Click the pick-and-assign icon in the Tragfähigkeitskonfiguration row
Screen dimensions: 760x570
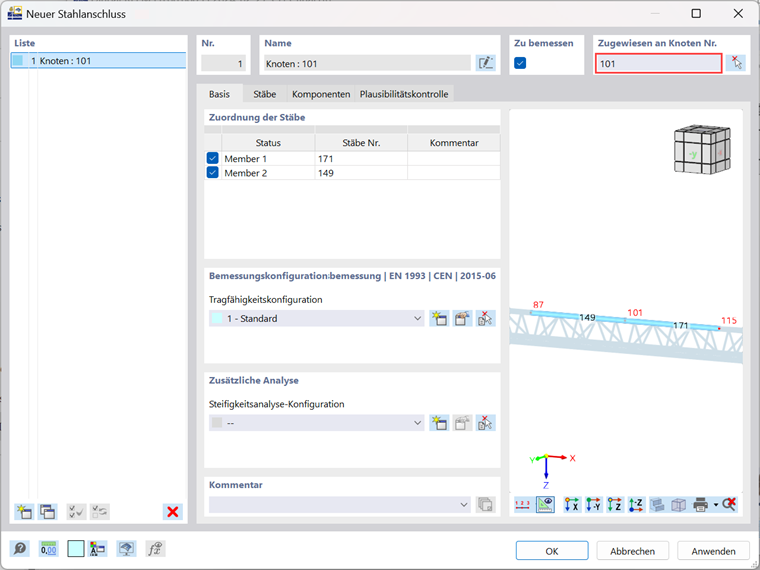(485, 318)
